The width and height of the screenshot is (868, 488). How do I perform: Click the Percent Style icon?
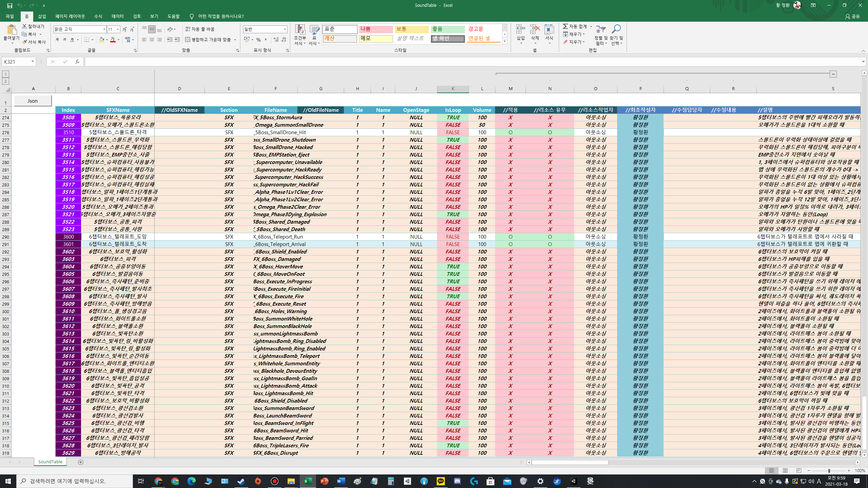click(258, 40)
